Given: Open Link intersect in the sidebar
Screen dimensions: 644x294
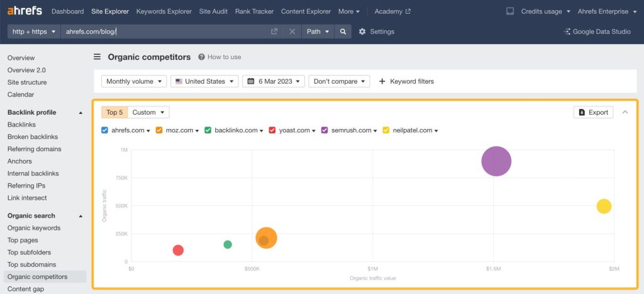Looking at the screenshot, I should (x=27, y=198).
